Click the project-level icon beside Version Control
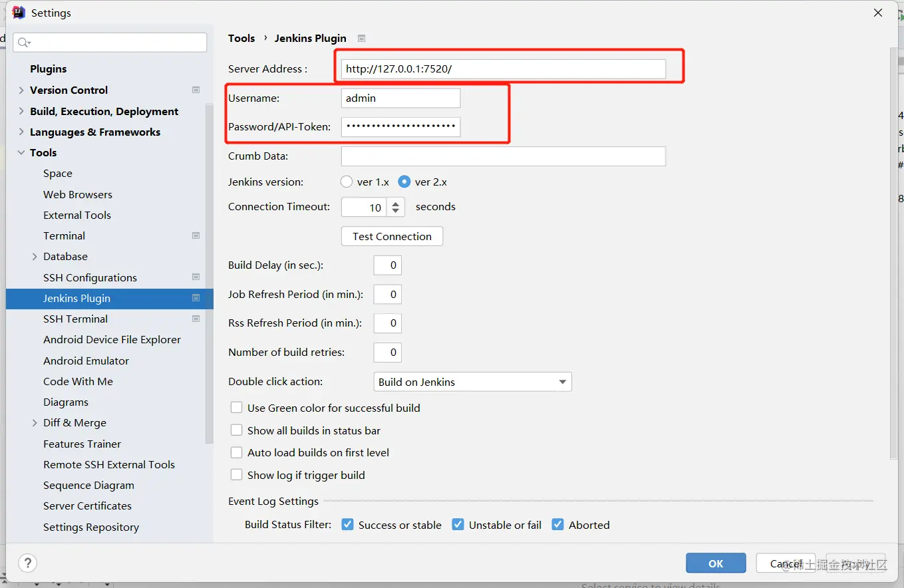The height and width of the screenshot is (588, 904). click(196, 90)
